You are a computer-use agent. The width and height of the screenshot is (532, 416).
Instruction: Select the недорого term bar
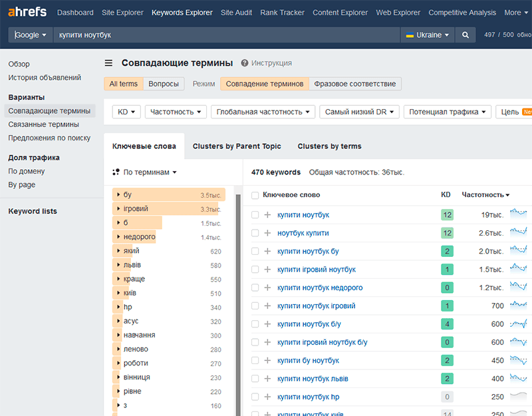[169, 237]
